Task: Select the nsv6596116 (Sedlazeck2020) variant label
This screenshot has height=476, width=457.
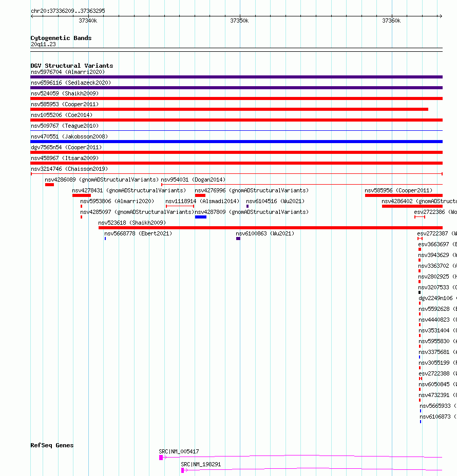Action: (71, 83)
